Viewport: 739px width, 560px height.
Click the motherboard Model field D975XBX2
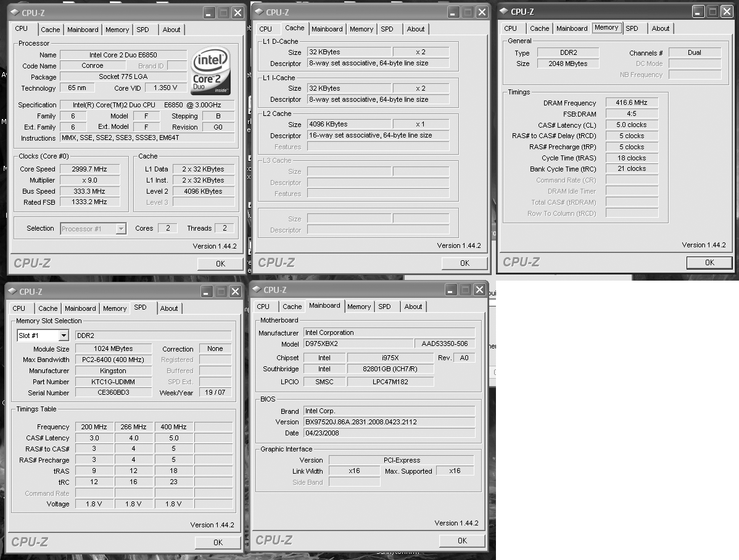[358, 344]
